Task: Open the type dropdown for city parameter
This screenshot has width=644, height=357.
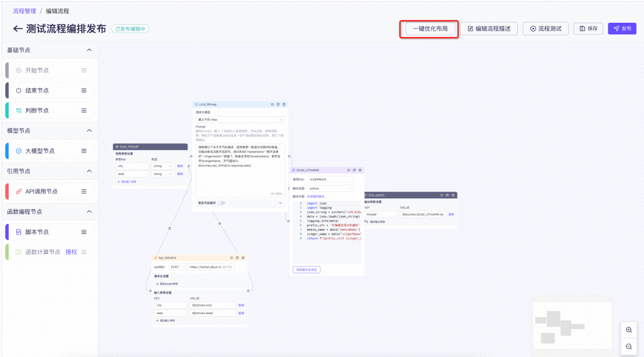Action: 163,166
